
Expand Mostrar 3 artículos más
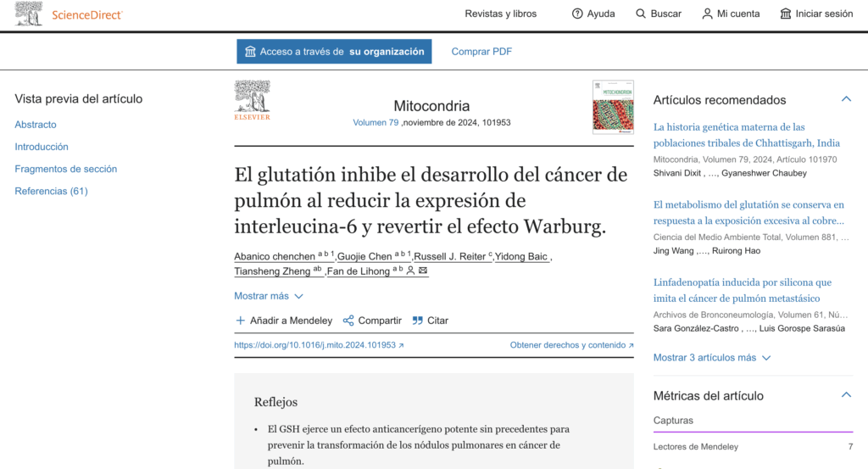click(x=712, y=358)
